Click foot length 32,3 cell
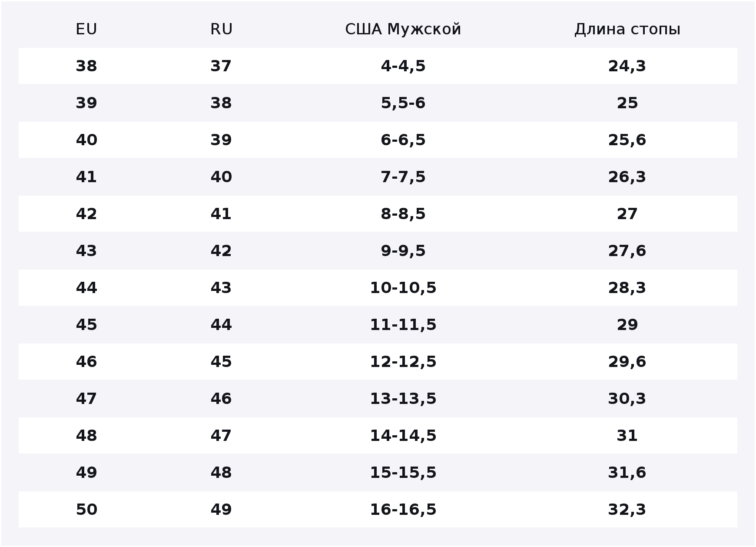This screenshot has width=756, height=547. pyautogui.click(x=627, y=510)
